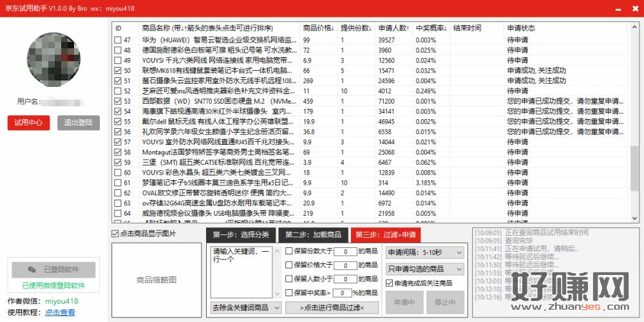The height and width of the screenshot is (322, 644).
Task: Select row Montagut法国梦特娇签字笔
Action: coord(370,152)
